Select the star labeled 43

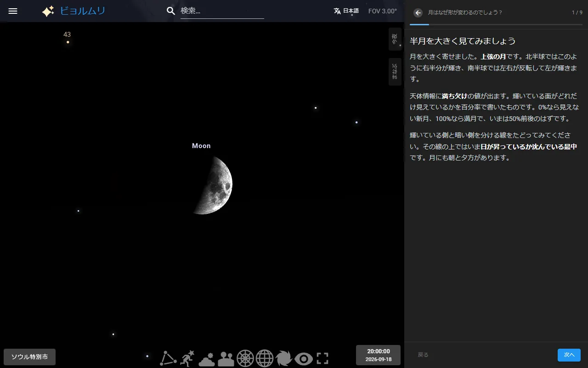point(68,42)
